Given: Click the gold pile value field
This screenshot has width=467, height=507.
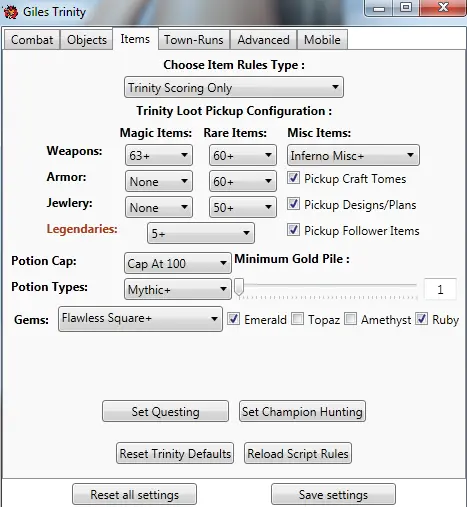Looking at the screenshot, I should pos(440,289).
